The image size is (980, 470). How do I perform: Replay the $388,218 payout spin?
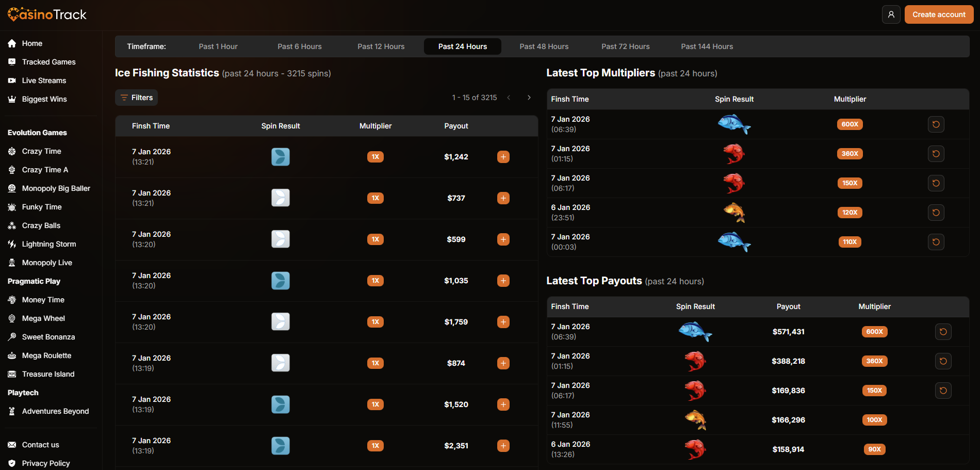(x=943, y=361)
